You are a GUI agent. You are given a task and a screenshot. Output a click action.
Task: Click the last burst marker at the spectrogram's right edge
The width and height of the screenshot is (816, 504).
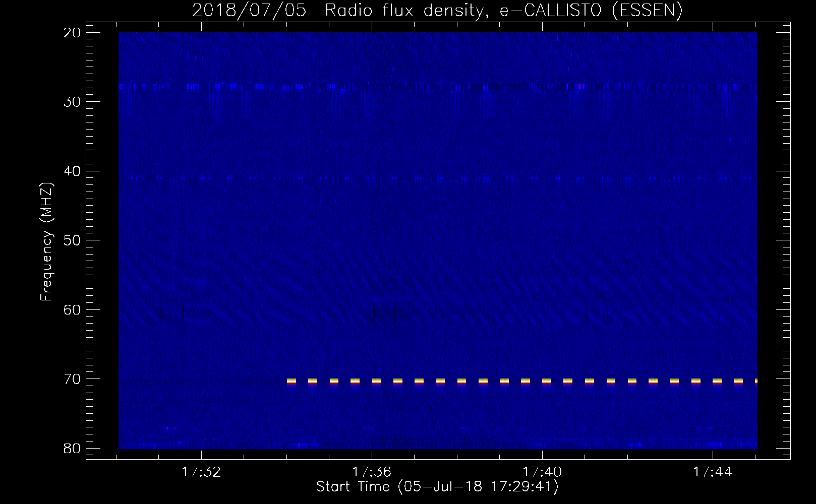755,382
